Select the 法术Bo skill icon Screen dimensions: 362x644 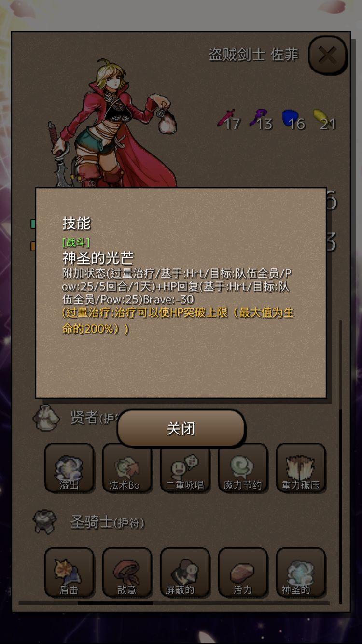(127, 468)
